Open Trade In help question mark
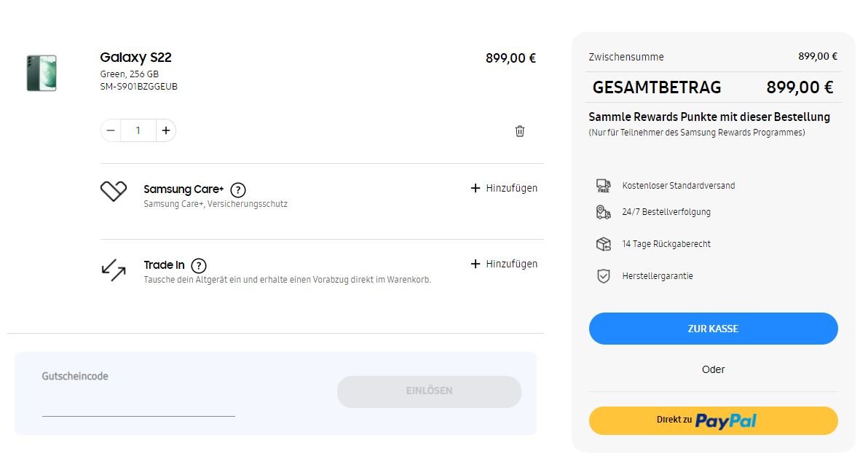The width and height of the screenshot is (868, 467). click(x=199, y=266)
